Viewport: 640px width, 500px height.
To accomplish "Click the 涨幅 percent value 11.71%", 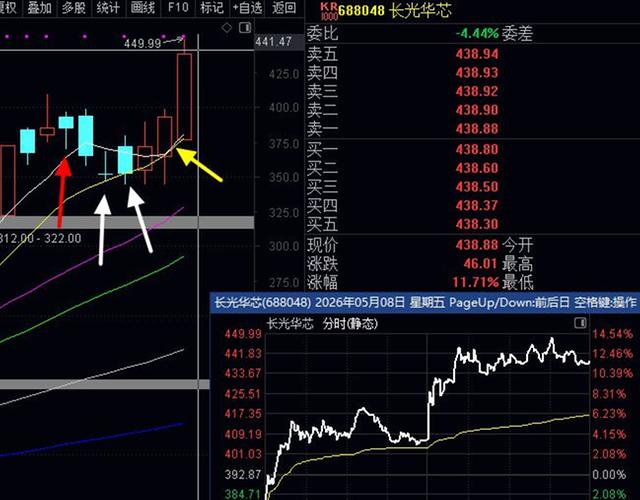I will (476, 282).
